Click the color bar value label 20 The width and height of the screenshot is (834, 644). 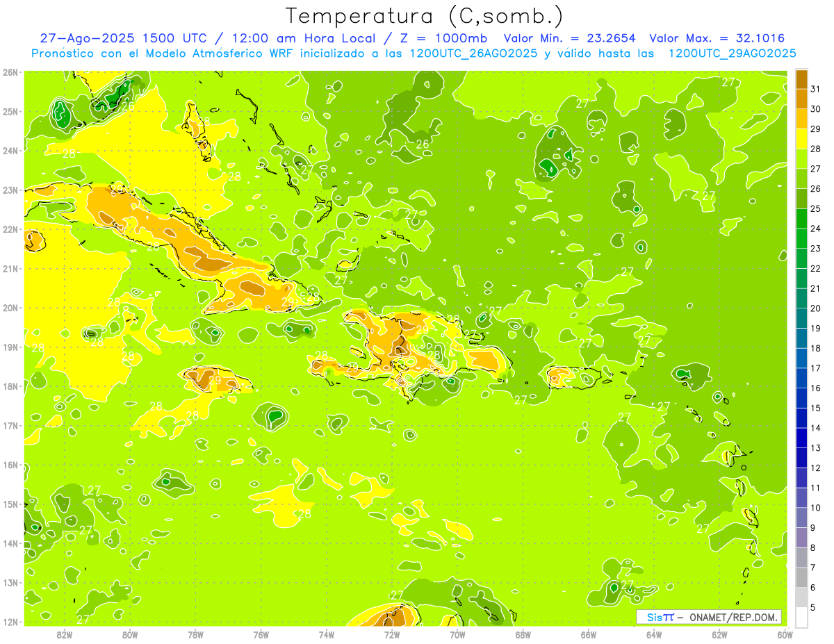click(816, 308)
